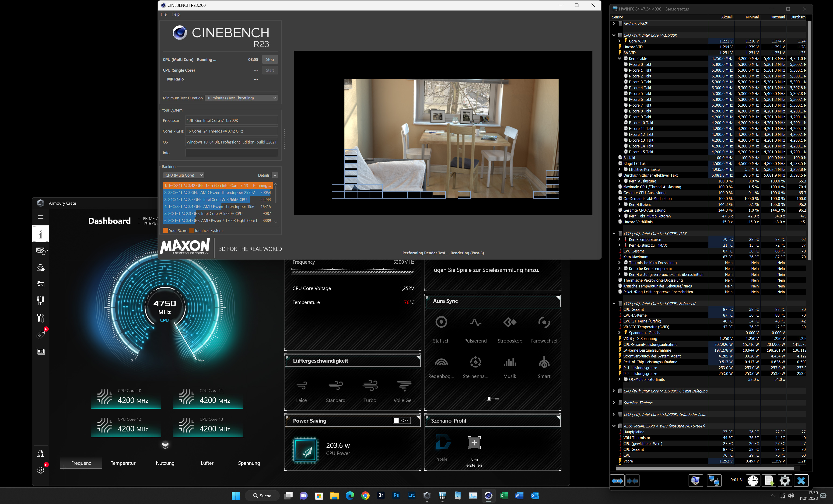Open Armoury Crate settings gear in sidebar
The height and width of the screenshot is (504, 833).
(41, 470)
